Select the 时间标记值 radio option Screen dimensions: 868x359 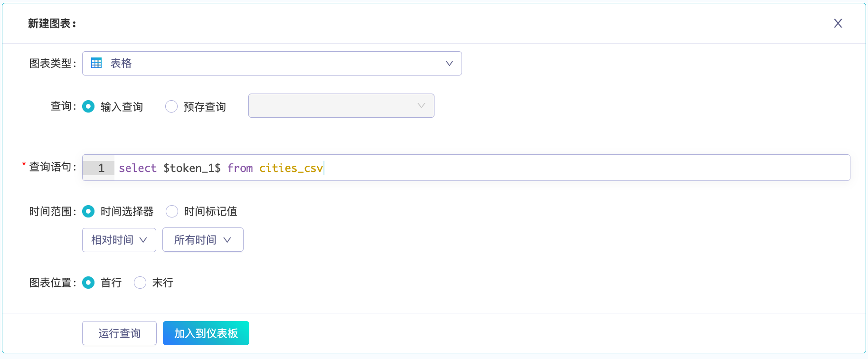172,211
